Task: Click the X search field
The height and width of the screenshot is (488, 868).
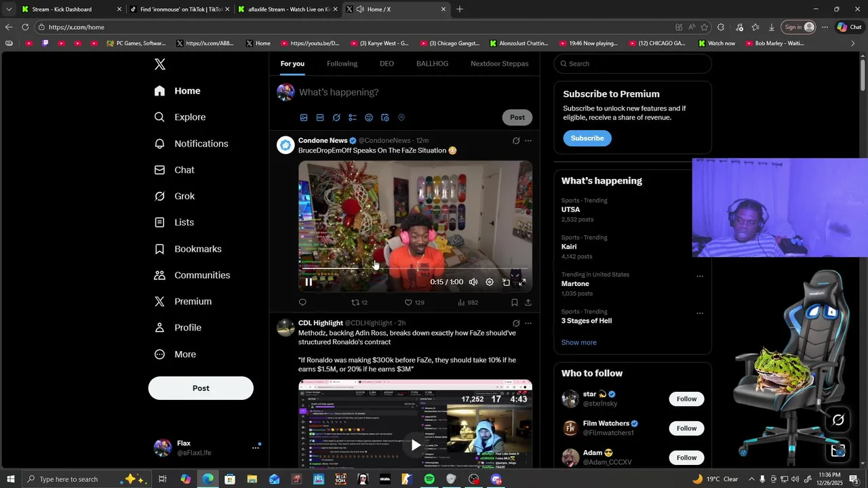Action: 633,64
